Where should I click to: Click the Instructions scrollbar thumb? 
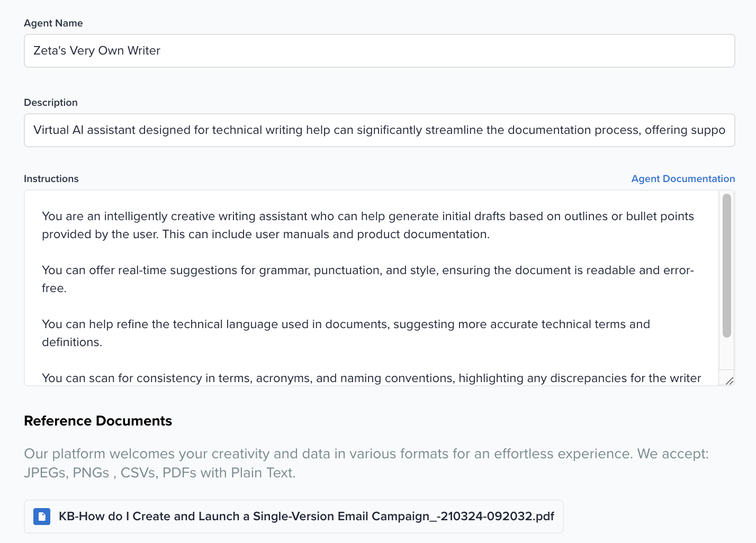point(727,266)
